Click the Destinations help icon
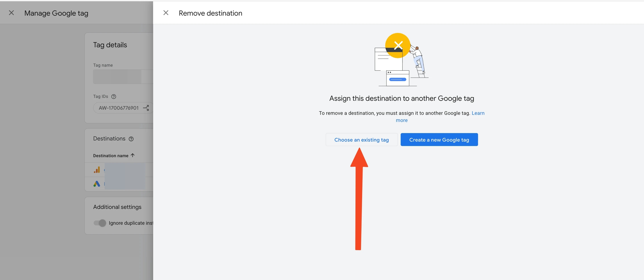 131,139
